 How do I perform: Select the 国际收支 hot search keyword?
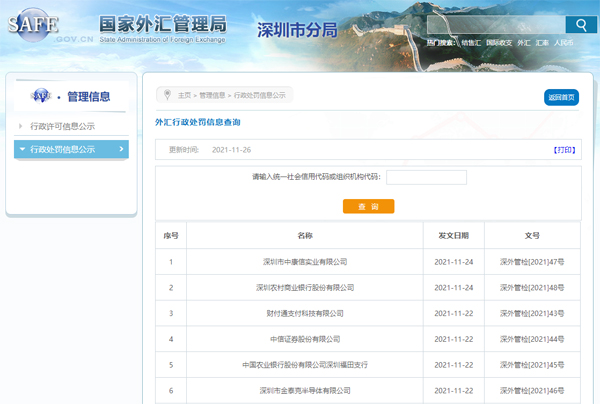[x=500, y=44]
